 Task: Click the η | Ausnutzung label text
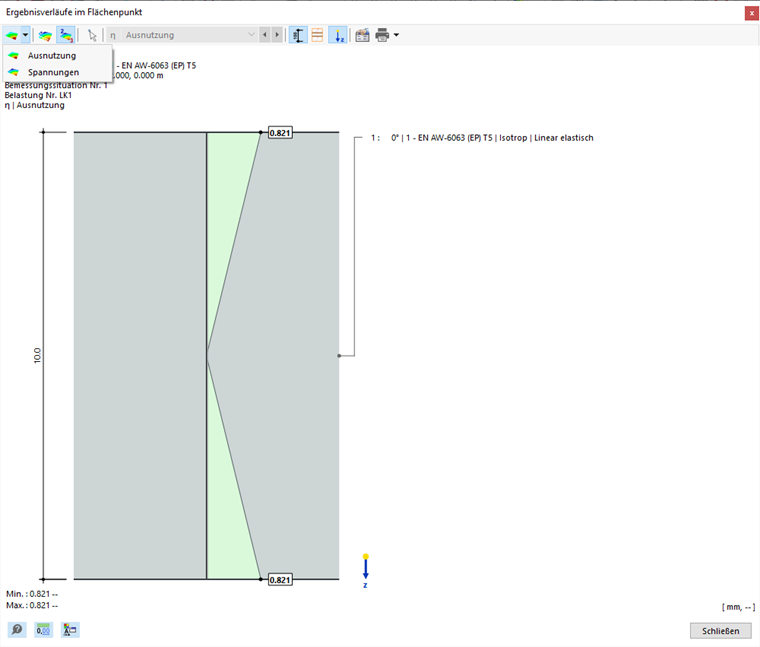(x=34, y=105)
